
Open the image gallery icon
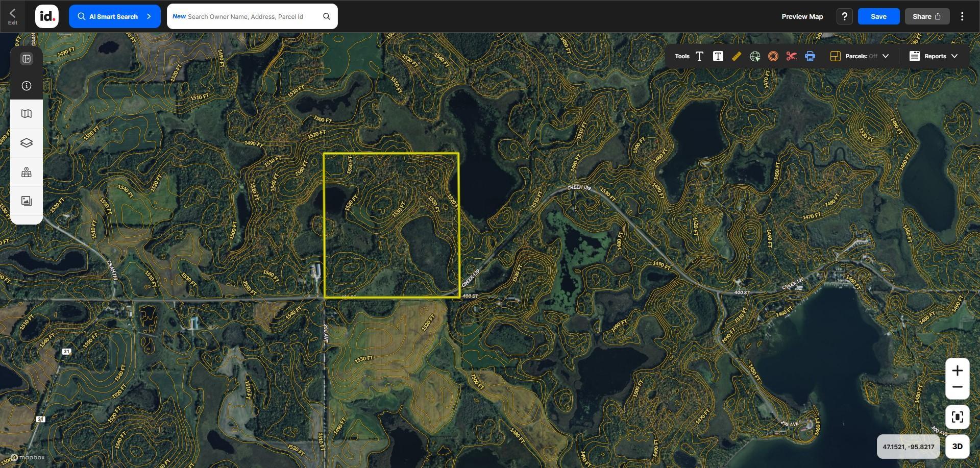coord(27,201)
